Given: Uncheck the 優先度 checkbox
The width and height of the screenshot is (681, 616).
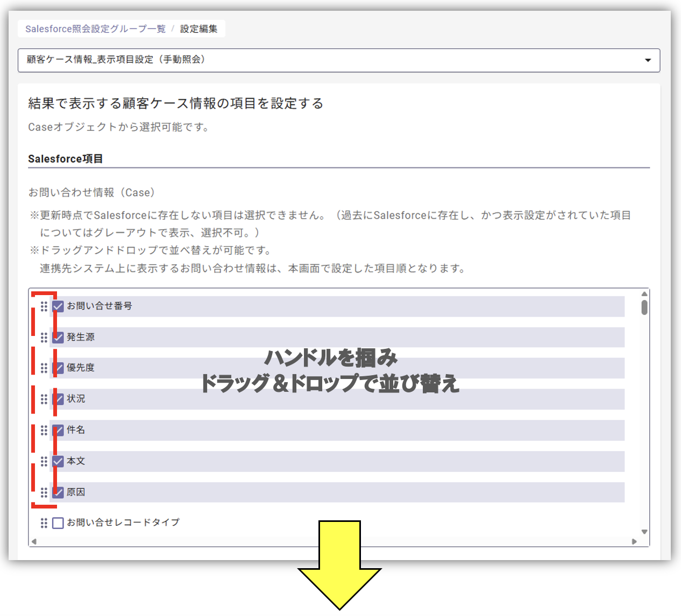Looking at the screenshot, I should click(58, 368).
